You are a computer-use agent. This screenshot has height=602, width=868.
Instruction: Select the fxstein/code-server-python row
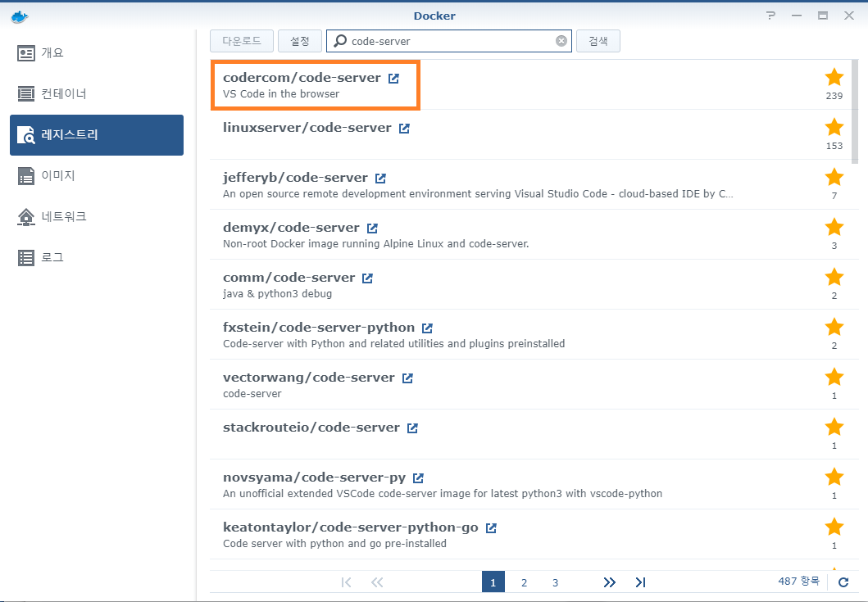click(x=530, y=334)
